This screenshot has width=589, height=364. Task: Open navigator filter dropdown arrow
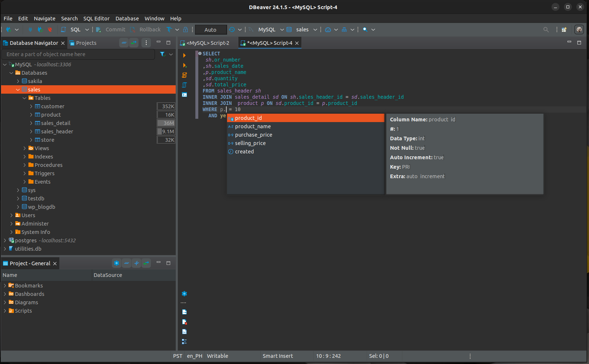(171, 54)
